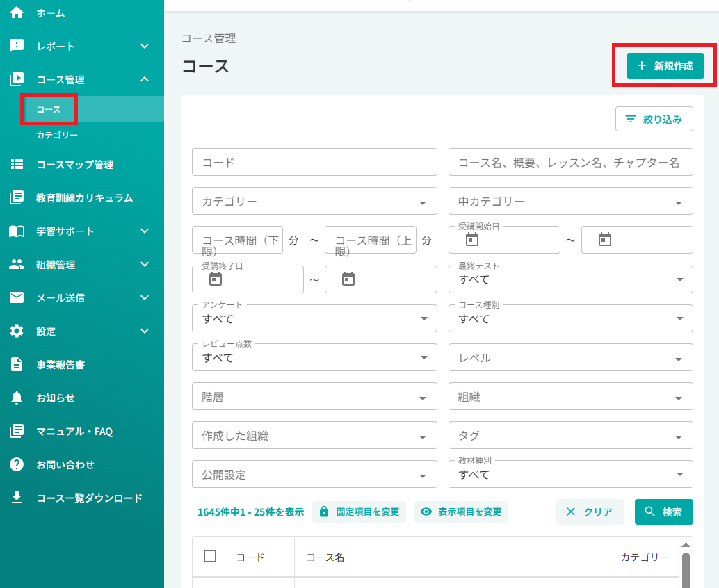Expand the 設定 menu chevron

tap(145, 331)
